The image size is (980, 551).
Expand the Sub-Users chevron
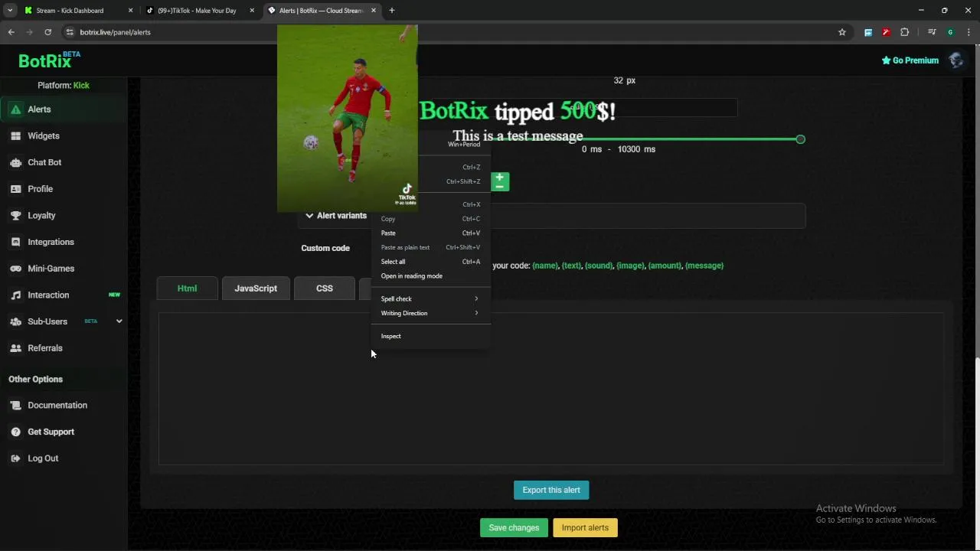coord(119,321)
